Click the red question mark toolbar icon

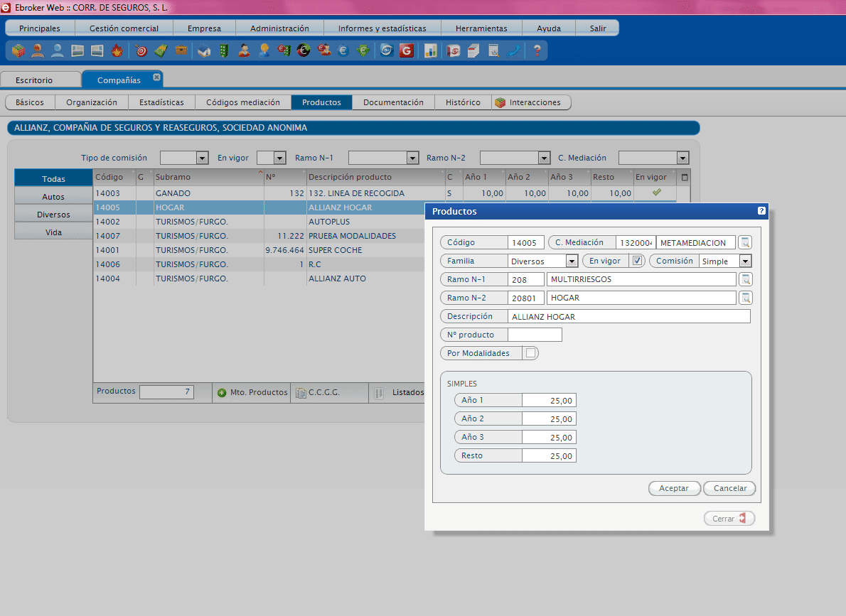537,50
